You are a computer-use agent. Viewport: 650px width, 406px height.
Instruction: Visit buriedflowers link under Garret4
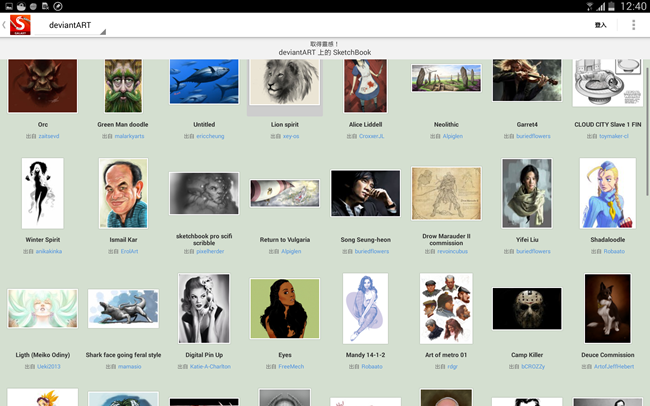click(533, 136)
